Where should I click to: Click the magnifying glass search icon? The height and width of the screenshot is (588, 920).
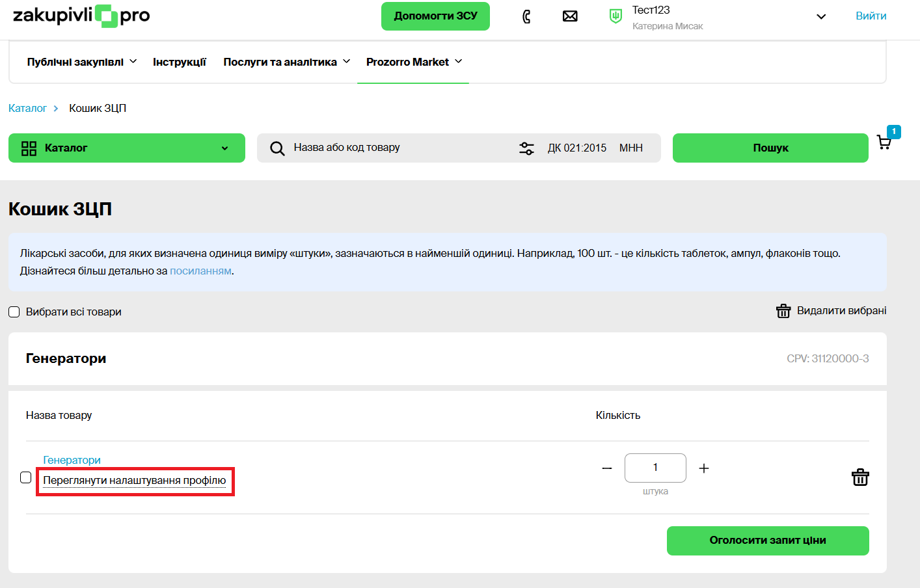277,148
